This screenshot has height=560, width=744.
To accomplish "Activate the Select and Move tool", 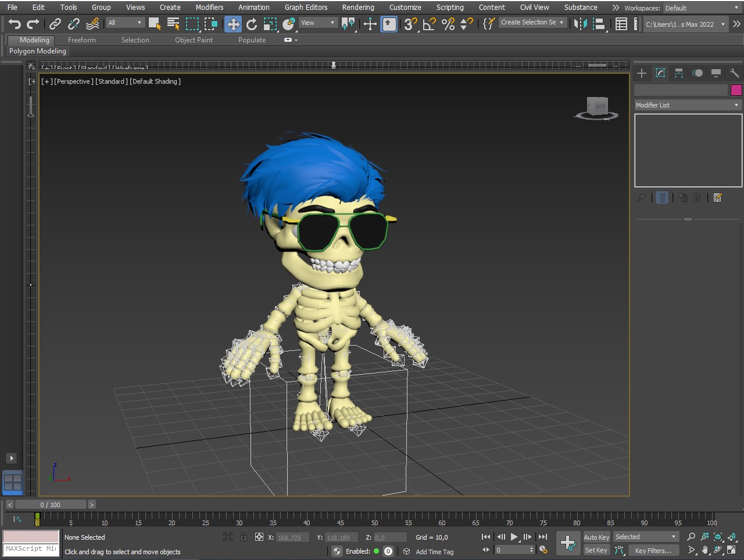I will [233, 24].
